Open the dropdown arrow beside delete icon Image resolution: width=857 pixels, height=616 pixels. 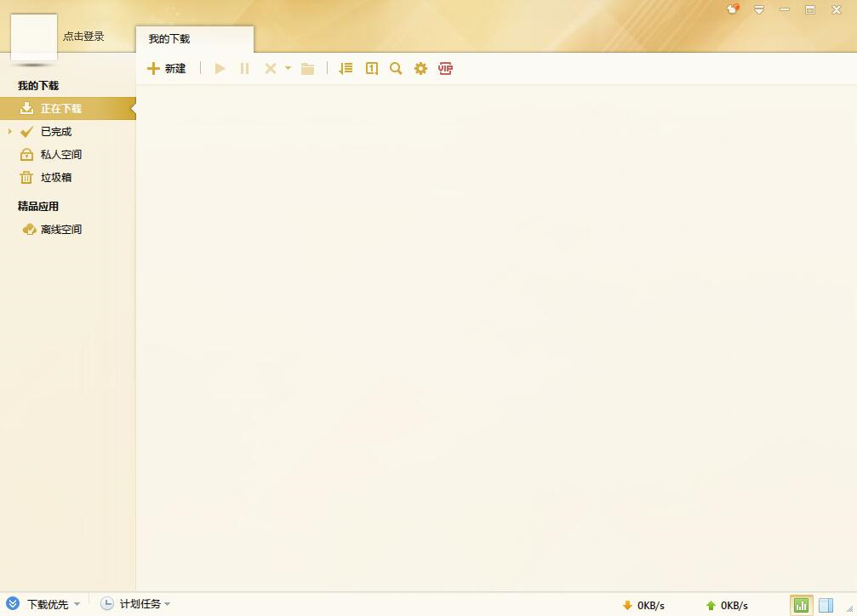[x=288, y=68]
